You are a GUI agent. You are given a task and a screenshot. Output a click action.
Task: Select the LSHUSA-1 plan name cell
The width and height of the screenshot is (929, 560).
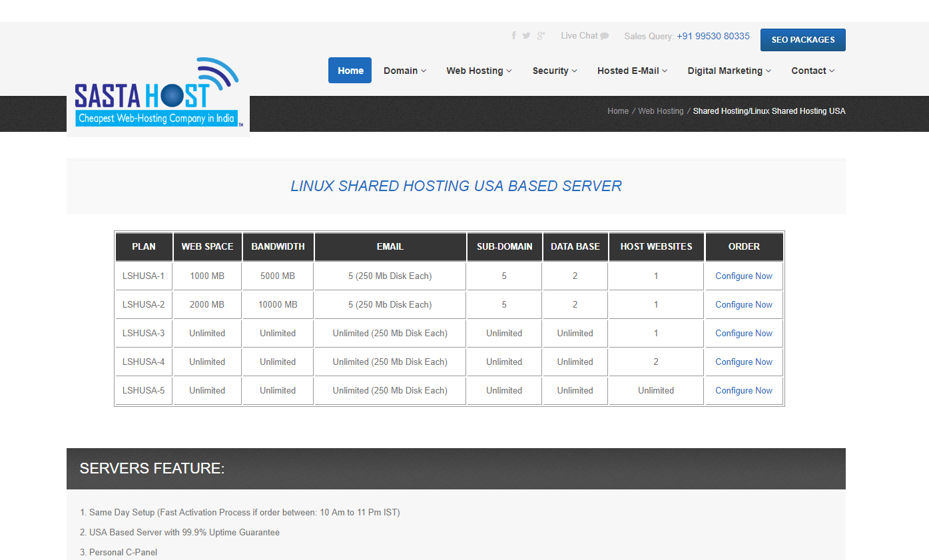pyautogui.click(x=144, y=276)
